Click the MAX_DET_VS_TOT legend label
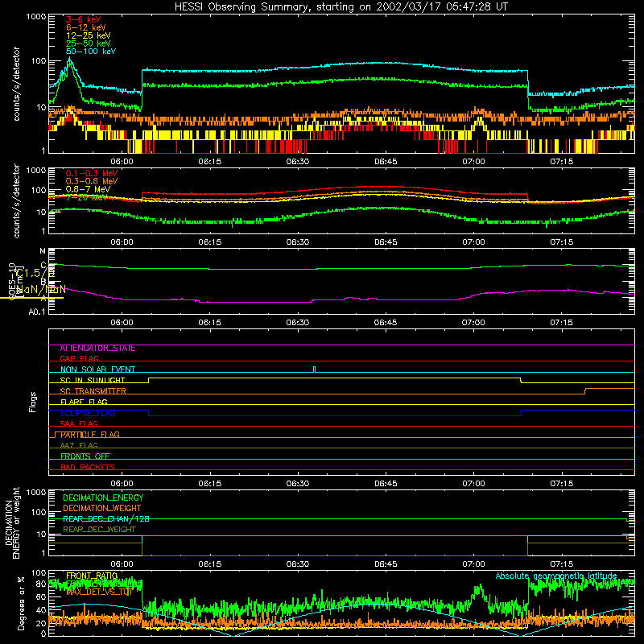Image resolution: width=644 pixels, height=644 pixels. coord(99,592)
